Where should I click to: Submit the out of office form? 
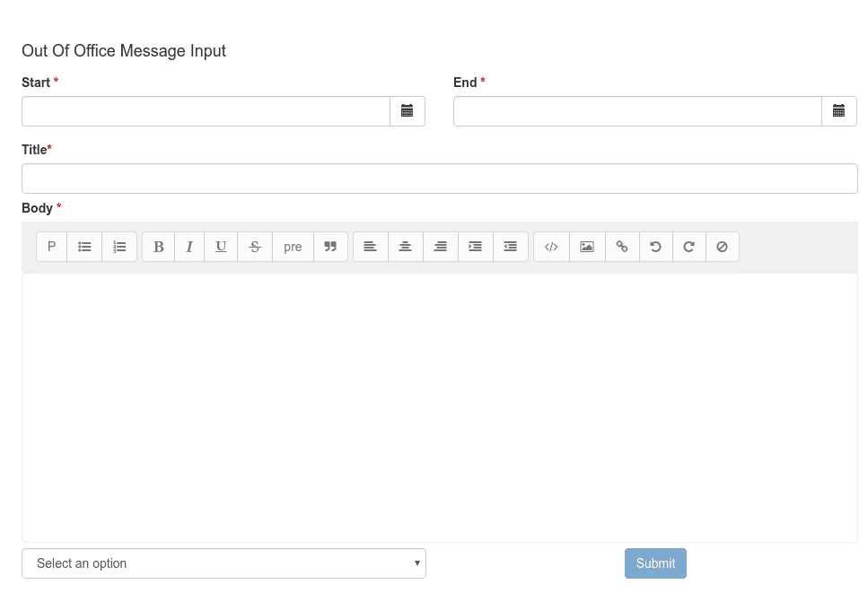pos(655,562)
